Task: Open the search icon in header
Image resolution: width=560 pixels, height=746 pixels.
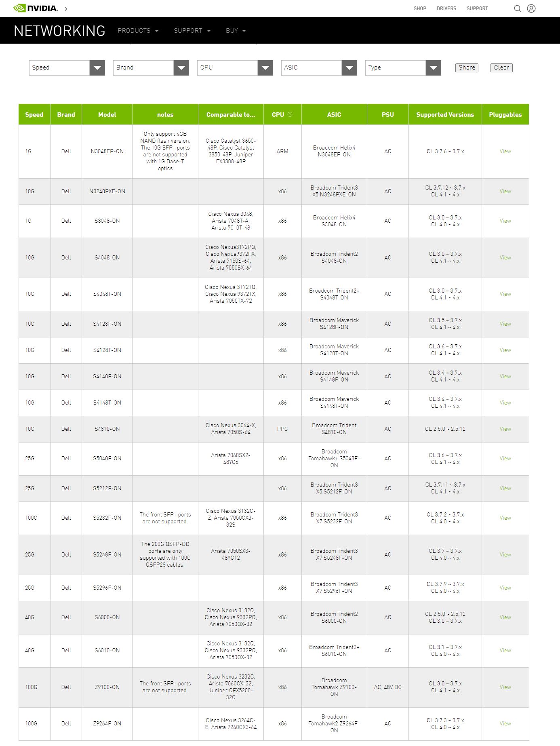Action: click(x=517, y=8)
